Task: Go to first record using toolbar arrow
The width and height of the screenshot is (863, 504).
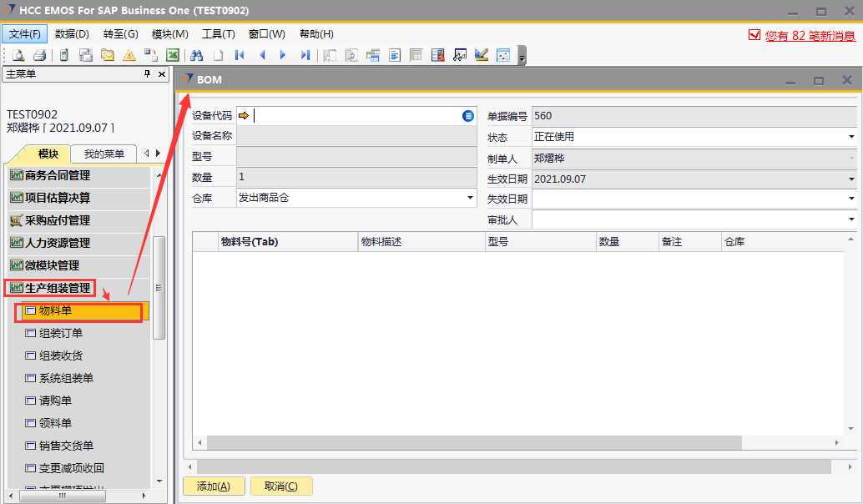Action: 240,55
